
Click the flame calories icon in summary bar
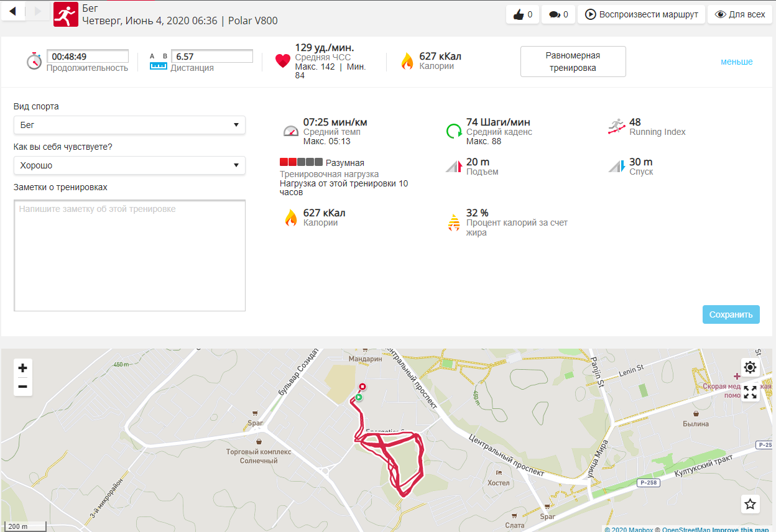pyautogui.click(x=407, y=61)
